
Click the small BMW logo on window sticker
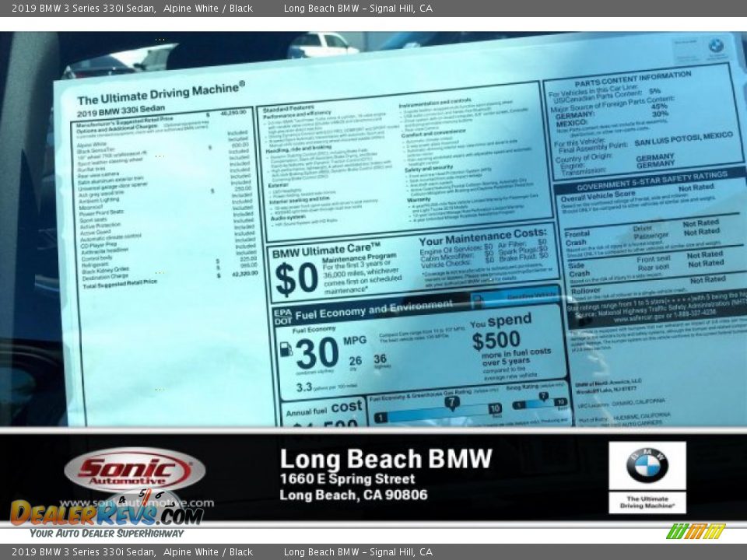[x=716, y=46]
